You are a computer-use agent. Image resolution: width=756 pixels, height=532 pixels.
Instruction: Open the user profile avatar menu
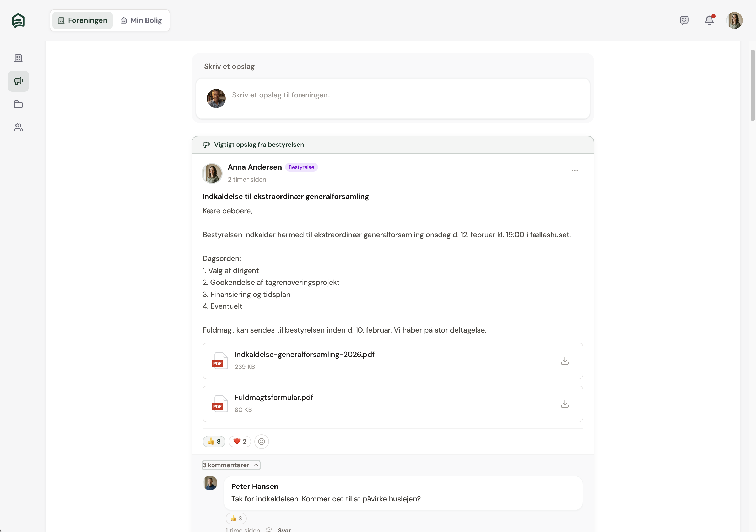coord(735,20)
